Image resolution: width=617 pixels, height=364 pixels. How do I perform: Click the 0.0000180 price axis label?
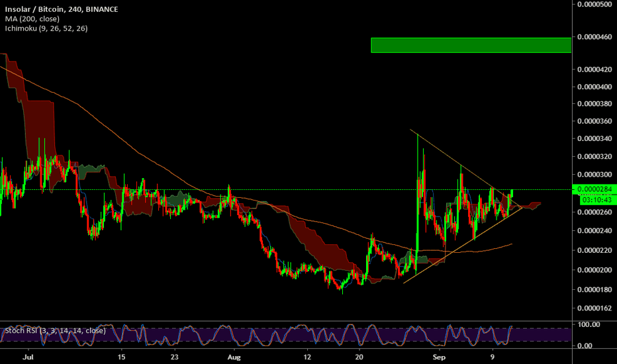pos(594,290)
